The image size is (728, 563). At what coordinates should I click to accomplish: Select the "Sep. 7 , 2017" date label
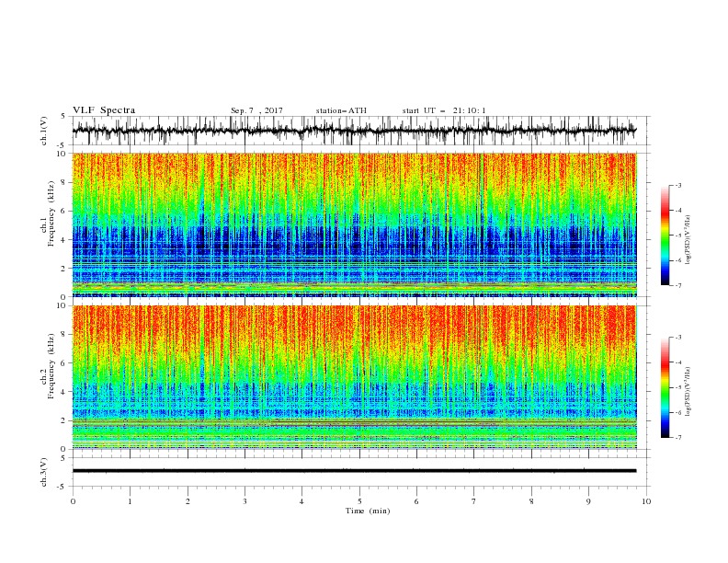click(x=256, y=110)
